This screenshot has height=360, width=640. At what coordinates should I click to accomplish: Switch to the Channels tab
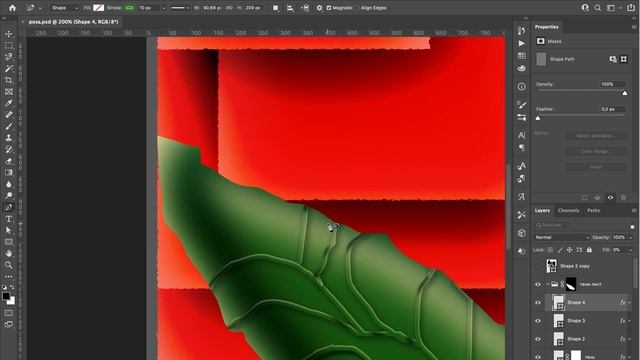point(569,211)
